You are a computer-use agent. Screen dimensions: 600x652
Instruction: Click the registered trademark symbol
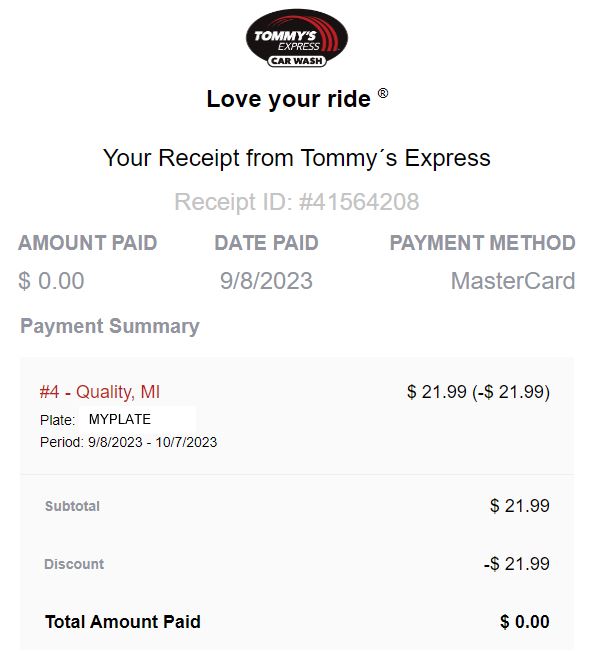383,94
